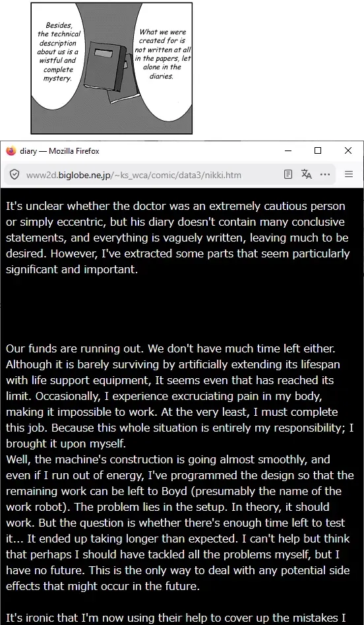Minimize the diary Firefox window

pos(288,150)
